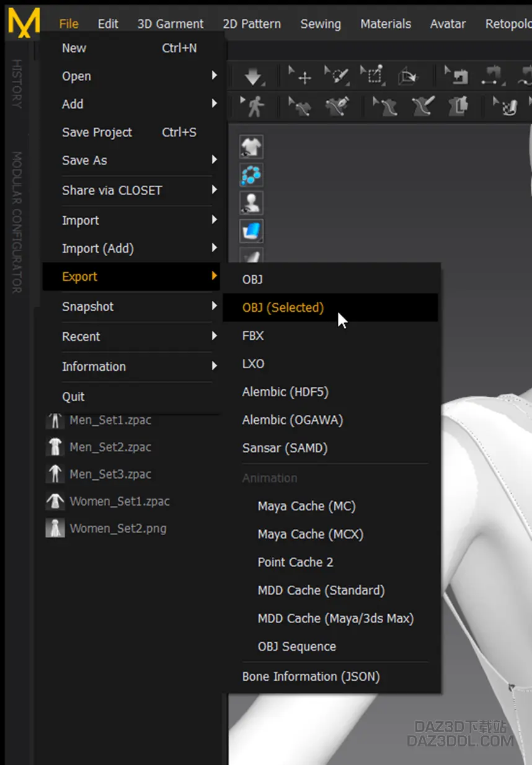The width and height of the screenshot is (532, 765).
Task: Export as LXO
Action: 331,363
